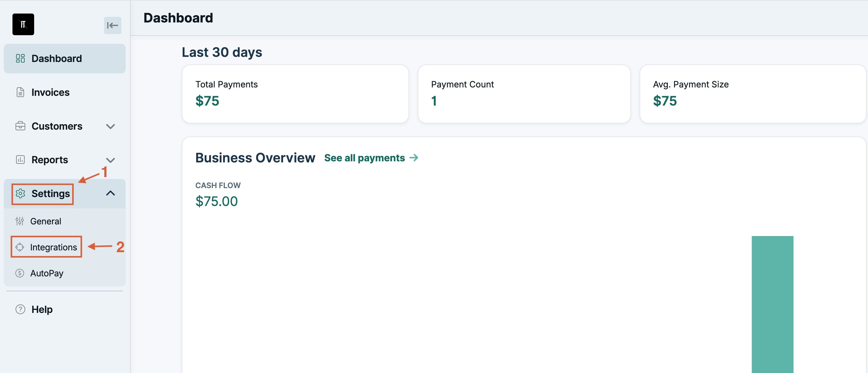
Task: Click the Customers briefcase icon
Action: tap(21, 126)
